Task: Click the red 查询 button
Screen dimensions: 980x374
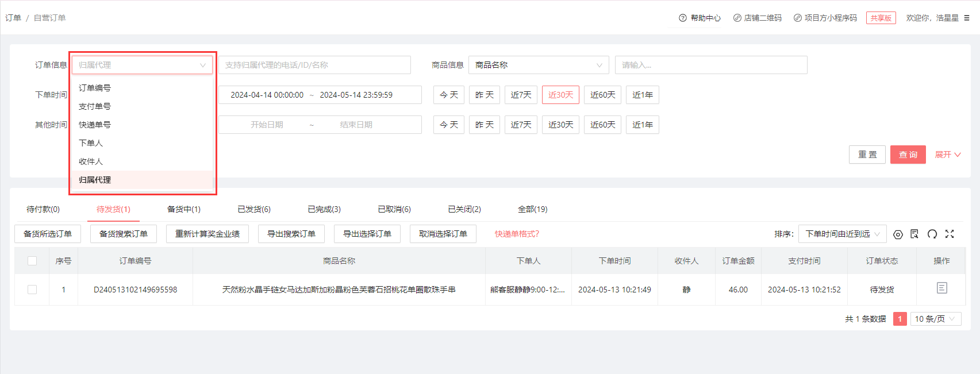Action: pyautogui.click(x=908, y=155)
